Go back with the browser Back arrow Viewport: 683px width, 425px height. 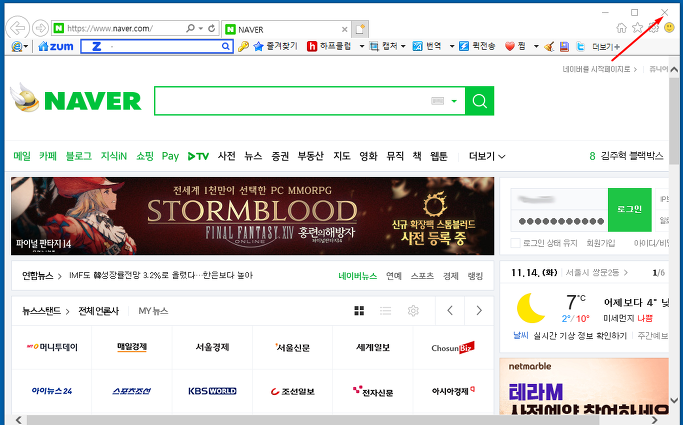(x=17, y=28)
